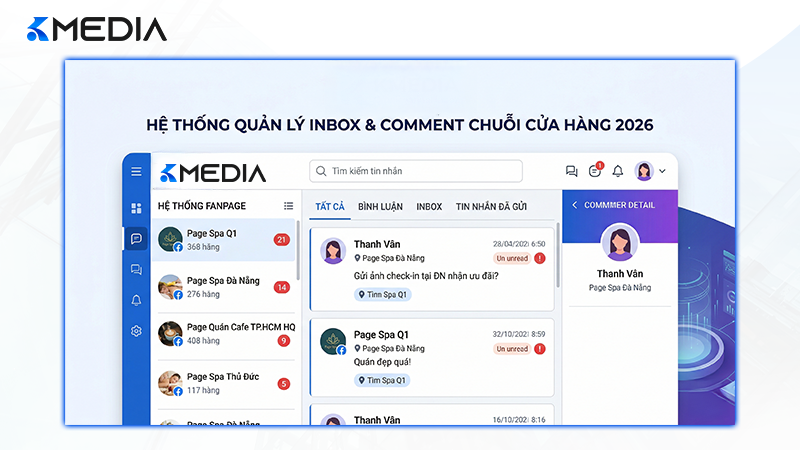Image resolution: width=800 pixels, height=450 pixels.
Task: Switch to INBOX tab
Action: [x=429, y=207]
